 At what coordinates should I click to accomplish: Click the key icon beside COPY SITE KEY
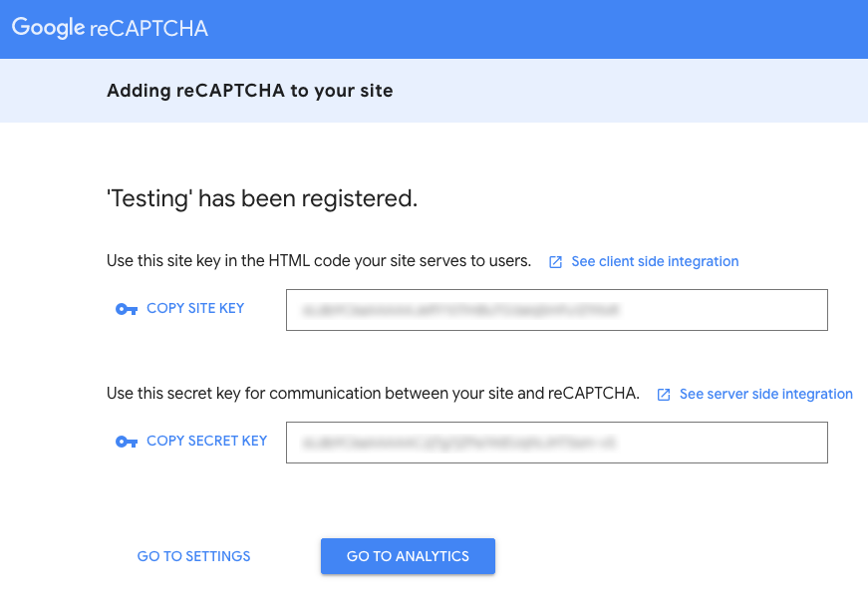tap(126, 309)
